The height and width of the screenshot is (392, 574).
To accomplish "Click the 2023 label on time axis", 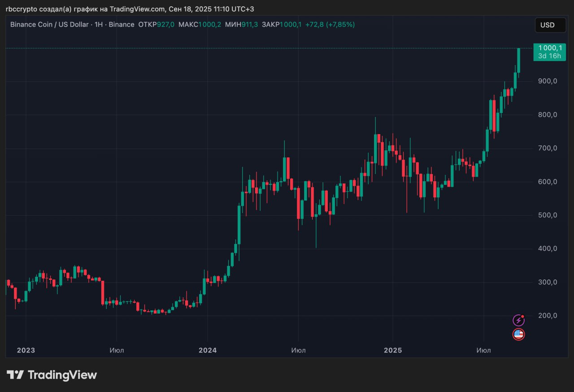I will 26,350.
